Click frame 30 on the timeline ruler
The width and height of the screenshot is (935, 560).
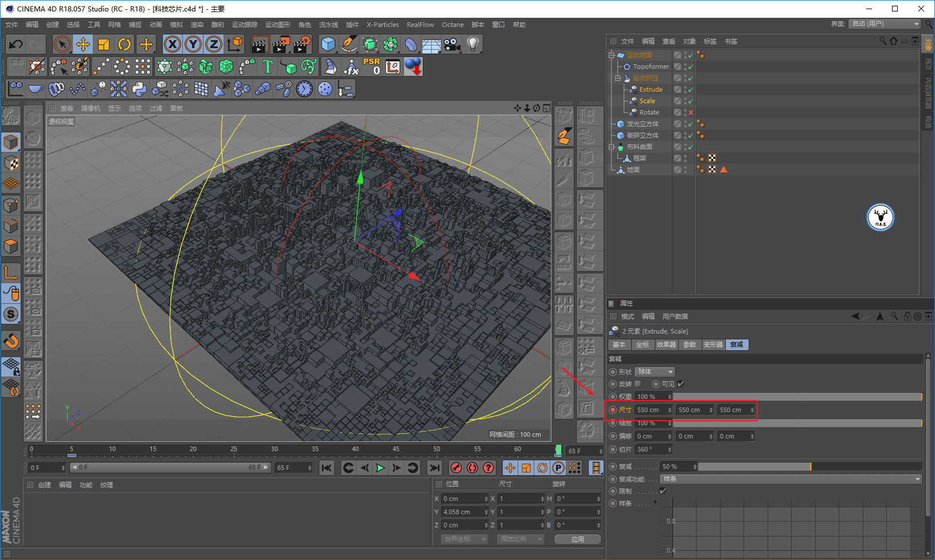pos(275,449)
